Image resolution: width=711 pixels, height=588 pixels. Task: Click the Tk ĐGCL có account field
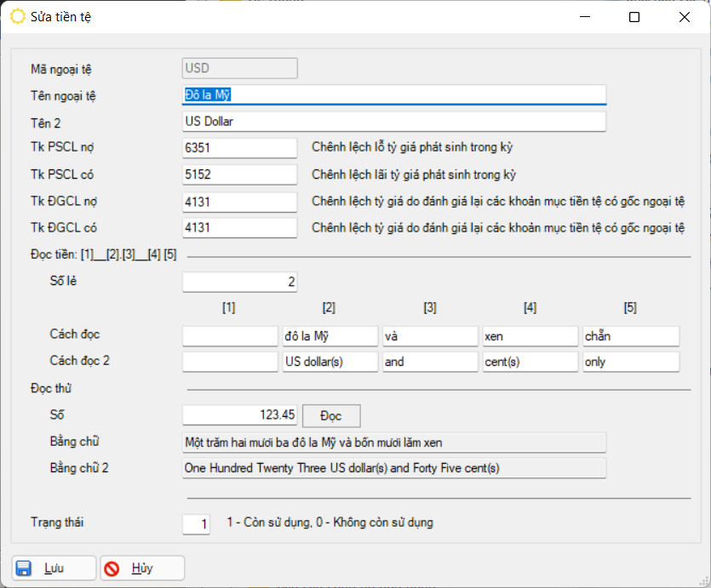coord(239,228)
